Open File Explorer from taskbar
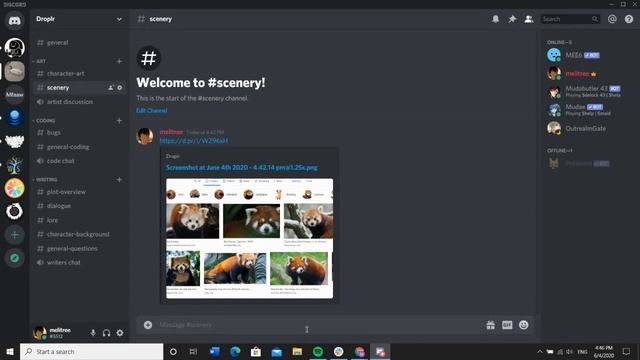Screen dimensions: 640x360 pos(297,351)
